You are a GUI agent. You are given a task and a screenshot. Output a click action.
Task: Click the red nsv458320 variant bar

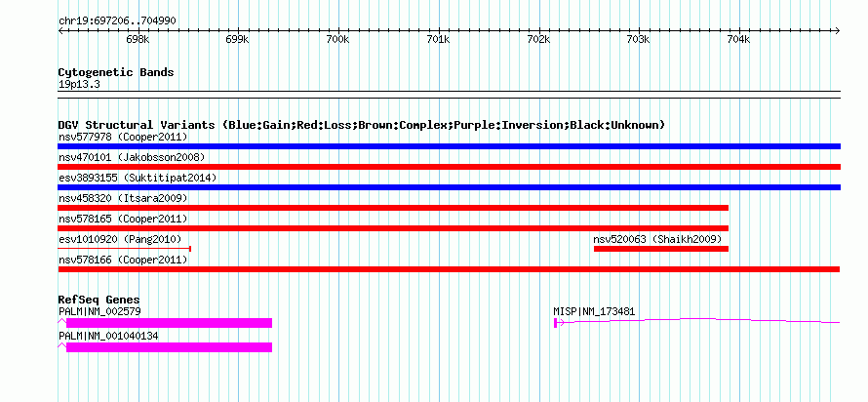click(x=393, y=208)
